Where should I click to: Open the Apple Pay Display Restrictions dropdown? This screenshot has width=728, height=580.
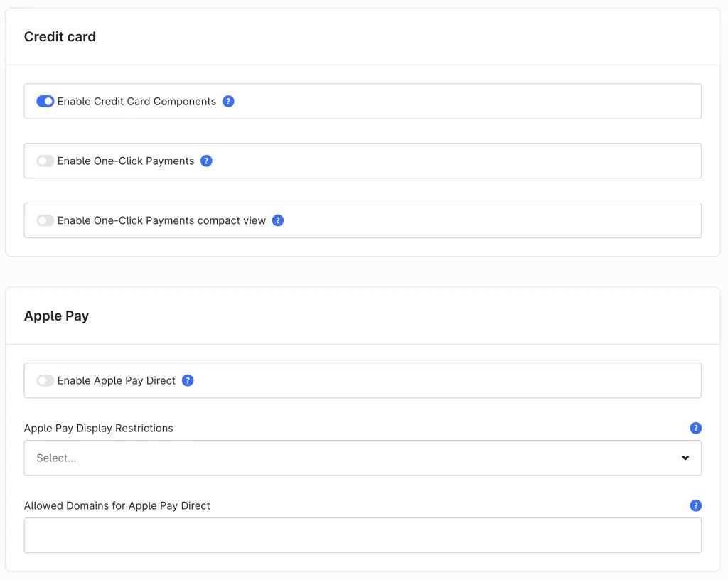point(363,458)
